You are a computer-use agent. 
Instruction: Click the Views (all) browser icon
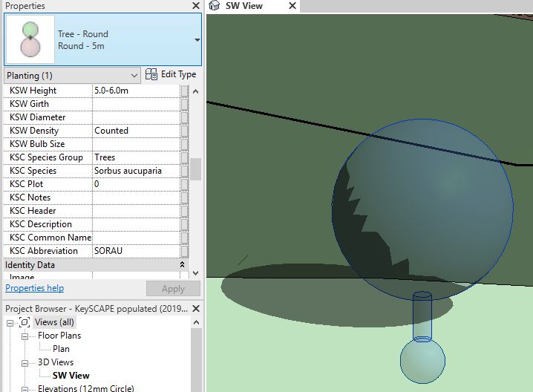(24, 322)
